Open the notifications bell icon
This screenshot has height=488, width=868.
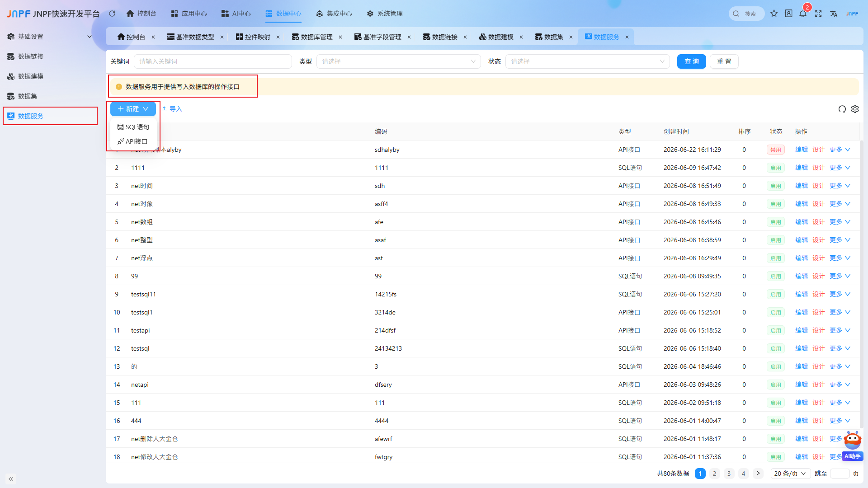pos(803,14)
